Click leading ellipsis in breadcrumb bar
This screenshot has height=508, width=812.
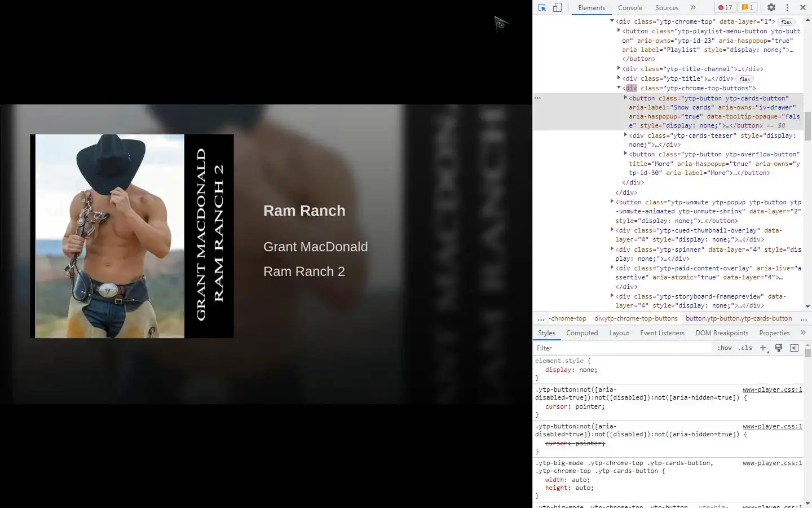click(x=541, y=318)
